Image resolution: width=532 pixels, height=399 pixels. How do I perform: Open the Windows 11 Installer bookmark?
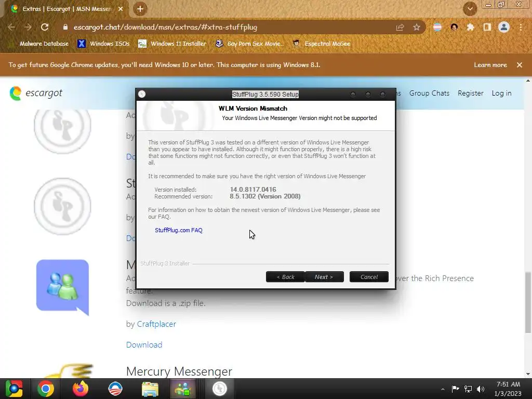172,44
